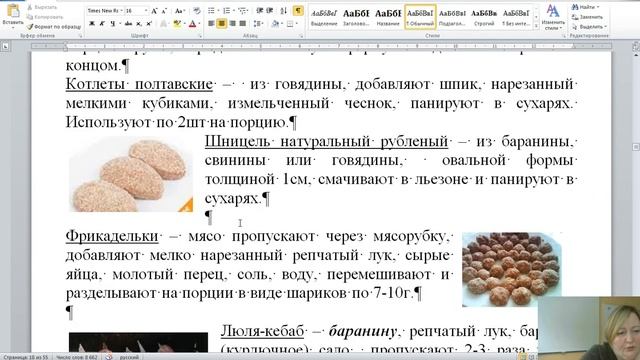Toggle subscript x₂ formatting
640x360 pixels.
tap(139, 24)
